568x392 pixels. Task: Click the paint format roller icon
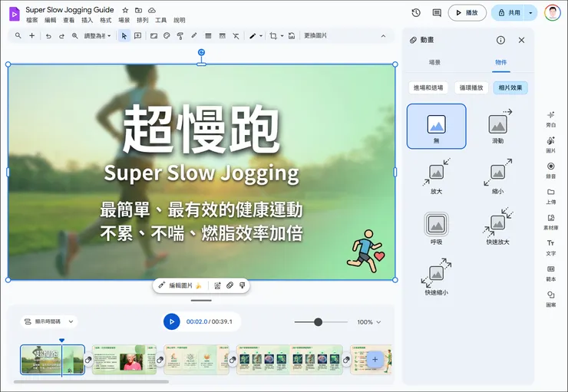(180, 36)
